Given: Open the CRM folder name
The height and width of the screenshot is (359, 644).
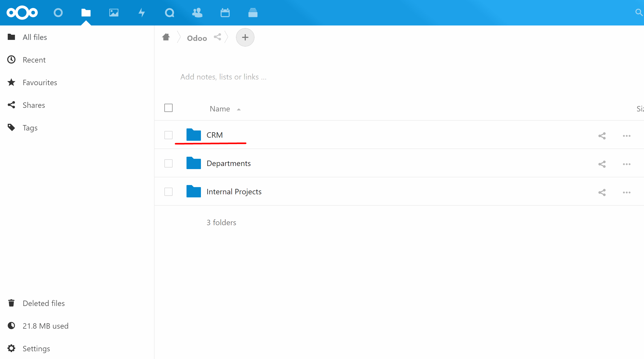Looking at the screenshot, I should click(215, 135).
